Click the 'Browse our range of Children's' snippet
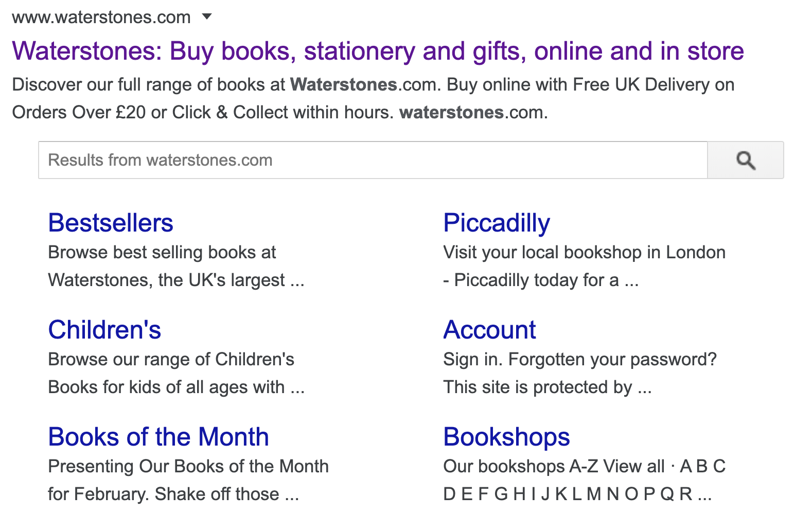Screen dimensions: 812x531 coord(171,360)
